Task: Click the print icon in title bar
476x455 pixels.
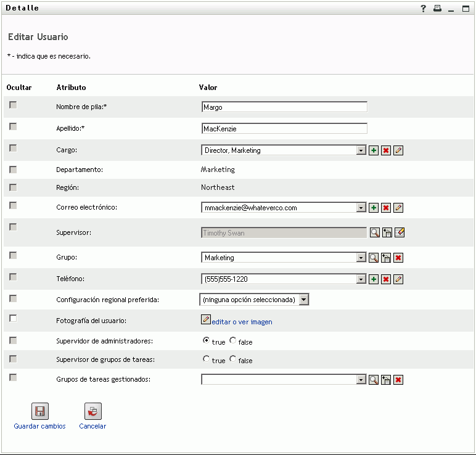Action: click(x=437, y=9)
